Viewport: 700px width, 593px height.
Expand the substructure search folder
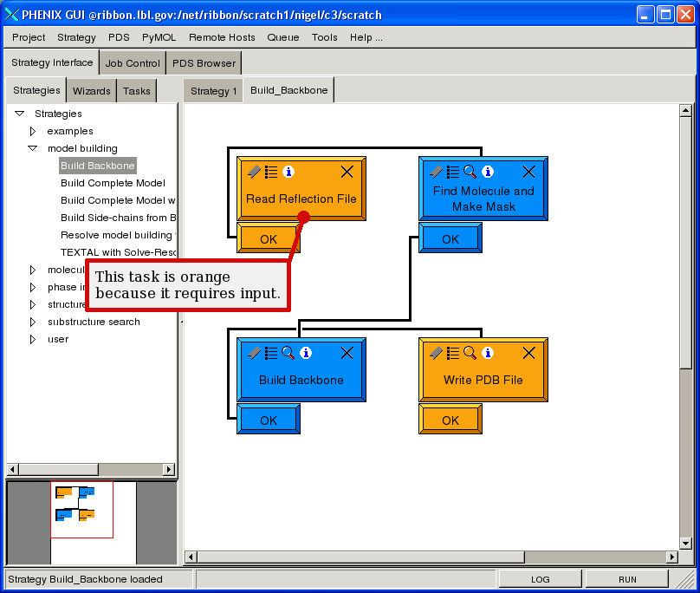pos(33,322)
